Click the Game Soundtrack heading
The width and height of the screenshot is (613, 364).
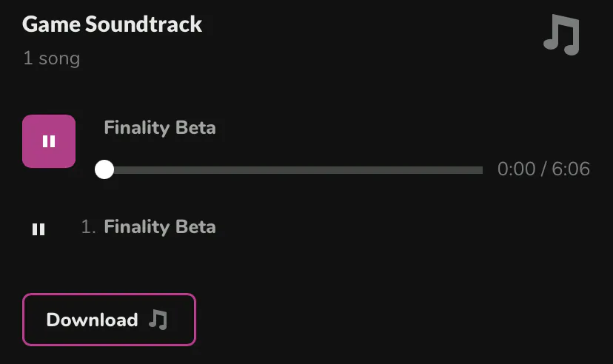[112, 24]
